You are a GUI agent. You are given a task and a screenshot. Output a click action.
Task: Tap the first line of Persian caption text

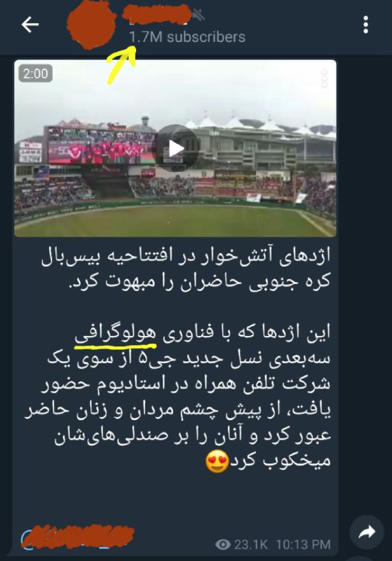click(186, 256)
